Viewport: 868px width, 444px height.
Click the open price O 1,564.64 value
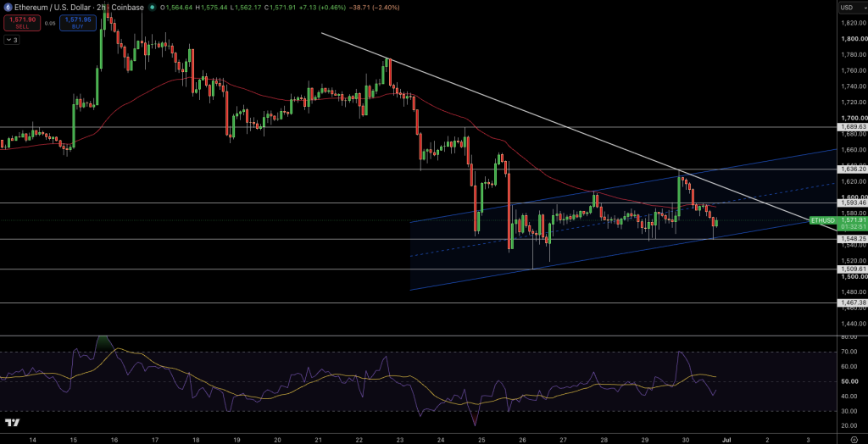177,8
